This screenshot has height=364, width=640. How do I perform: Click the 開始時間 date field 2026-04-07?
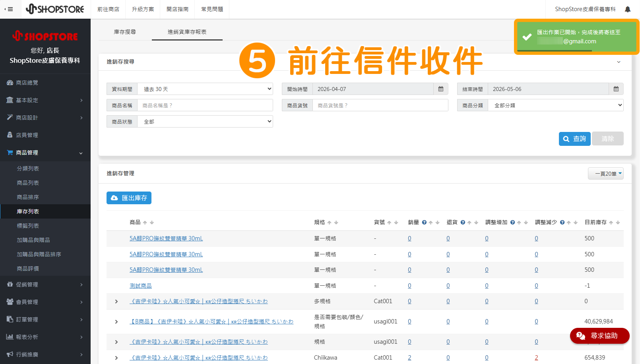373,89
